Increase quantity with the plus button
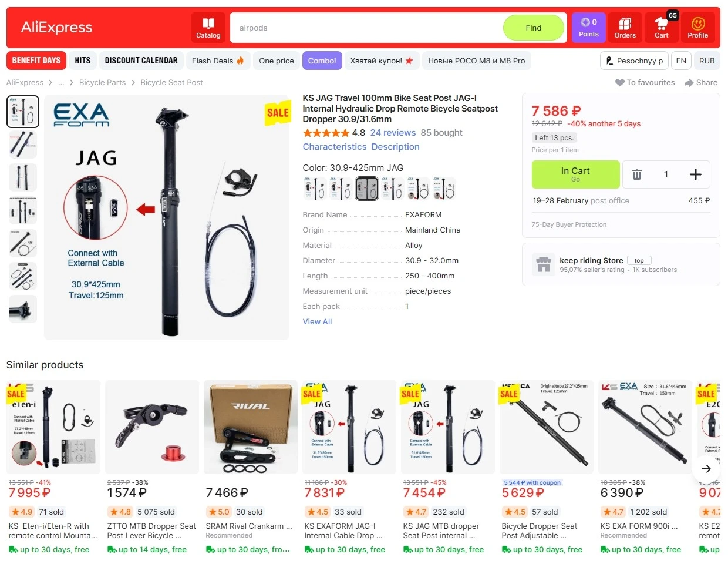 (696, 174)
